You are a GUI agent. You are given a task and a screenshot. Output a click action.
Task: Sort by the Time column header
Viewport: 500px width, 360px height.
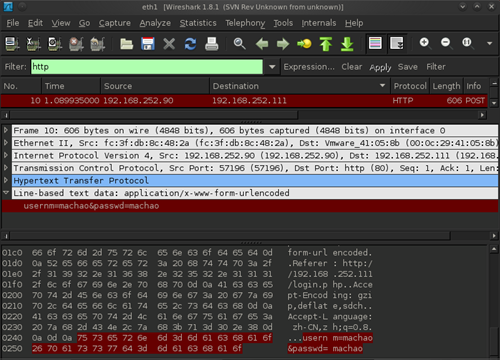(71, 86)
